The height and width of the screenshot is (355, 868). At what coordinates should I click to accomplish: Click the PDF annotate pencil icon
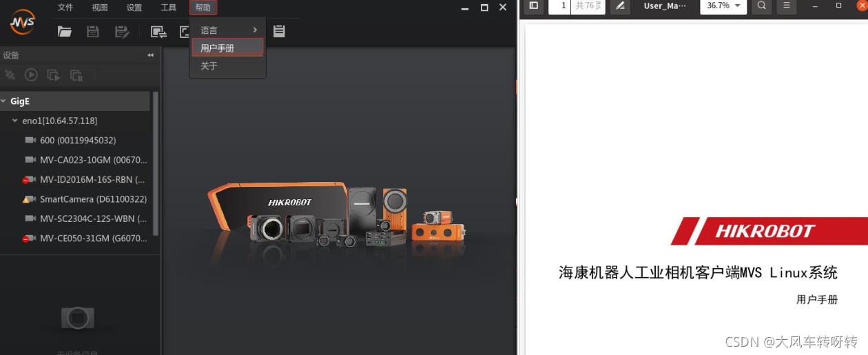click(620, 6)
